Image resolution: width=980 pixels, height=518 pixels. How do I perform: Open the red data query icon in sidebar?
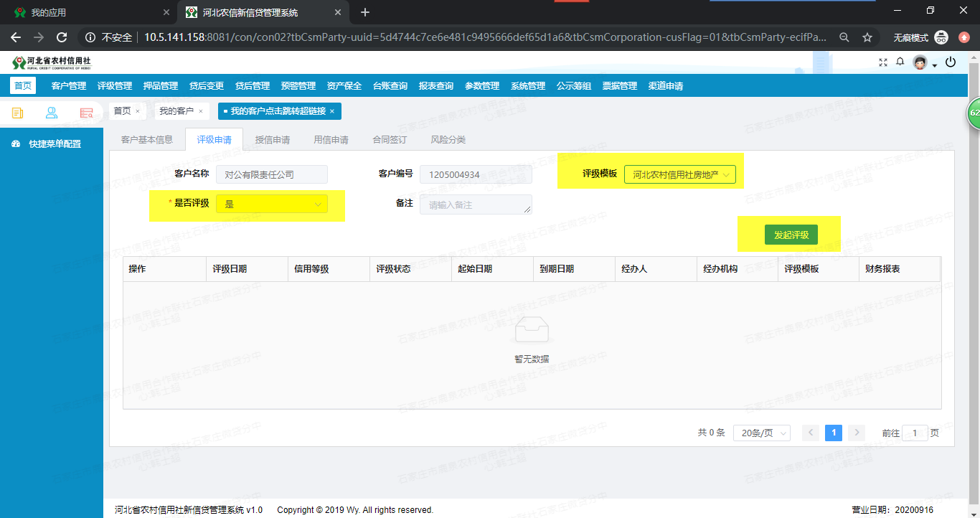click(x=86, y=113)
